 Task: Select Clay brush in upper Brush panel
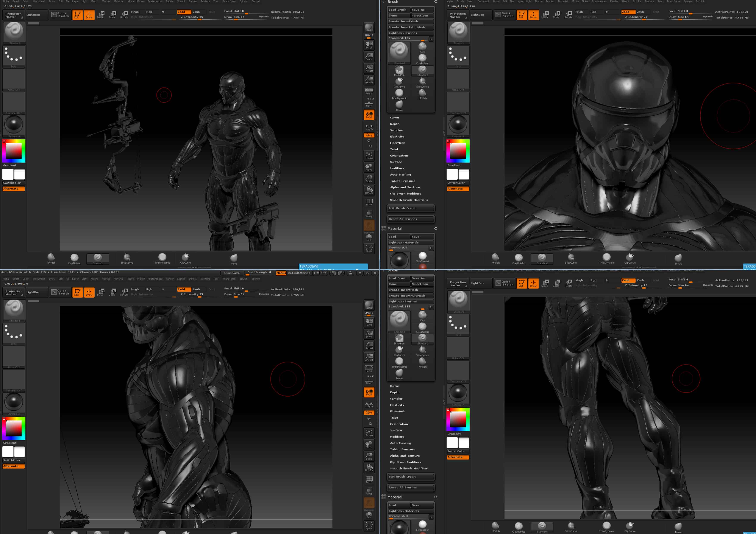(422, 47)
